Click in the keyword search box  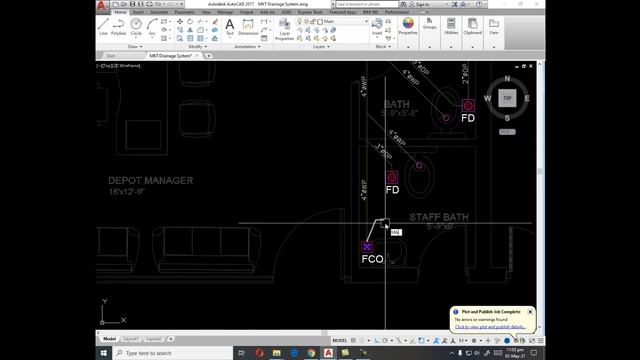[x=367, y=4]
